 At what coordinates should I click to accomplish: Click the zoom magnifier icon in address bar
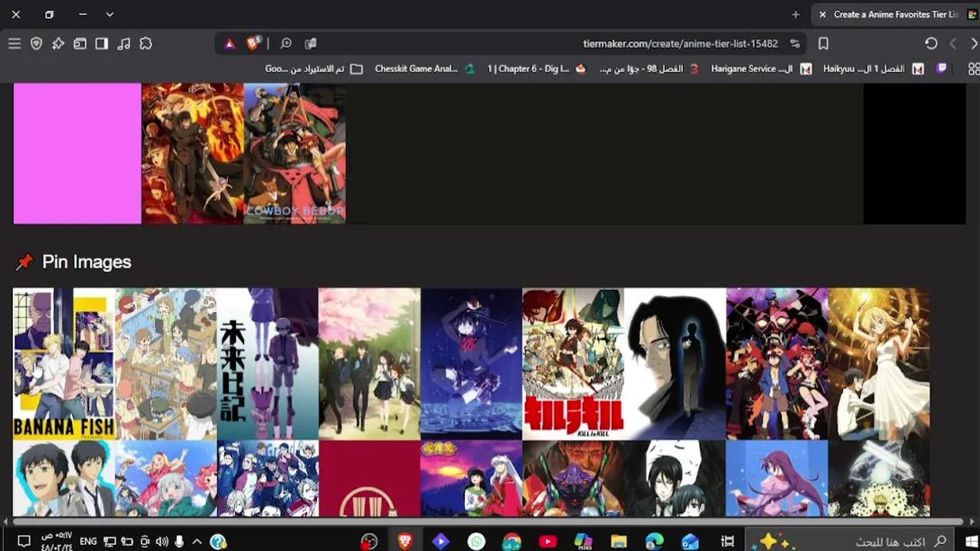[x=286, y=44]
